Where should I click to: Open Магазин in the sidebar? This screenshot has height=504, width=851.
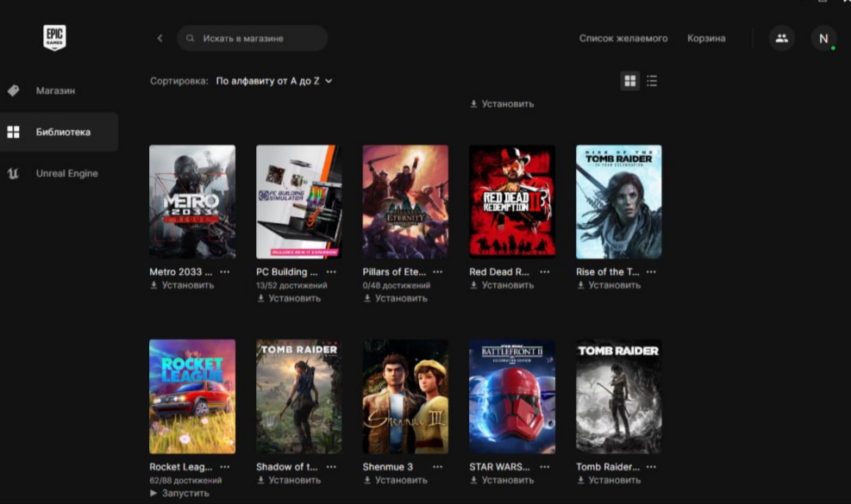[59, 90]
